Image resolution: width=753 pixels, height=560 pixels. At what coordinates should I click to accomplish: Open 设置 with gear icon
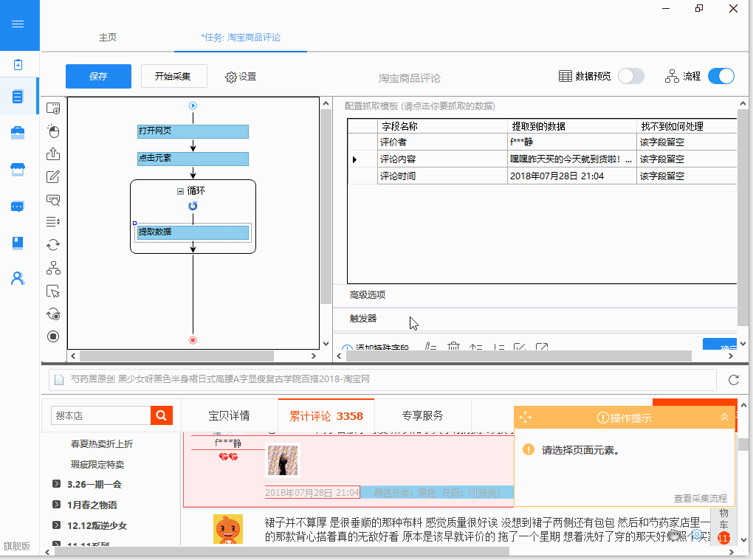pyautogui.click(x=241, y=77)
